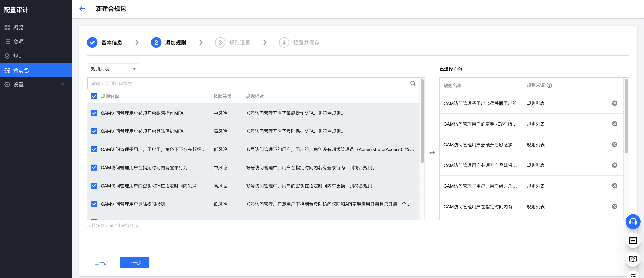This screenshot has width=644, height=278.
Task: Click the double-arrow transfer icon
Action: 432,153
